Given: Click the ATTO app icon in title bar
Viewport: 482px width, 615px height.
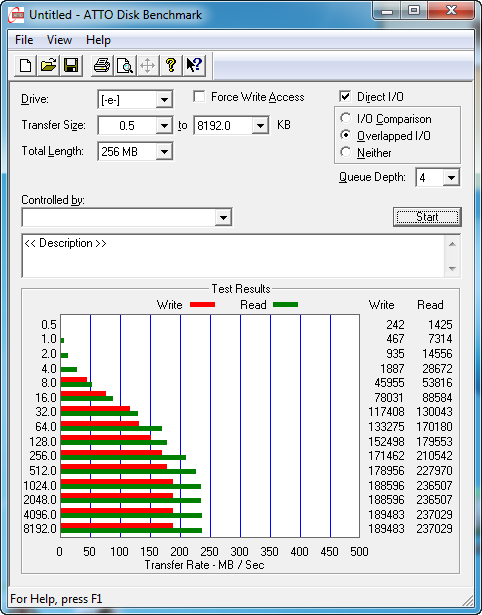Looking at the screenshot, I should 17,15.
